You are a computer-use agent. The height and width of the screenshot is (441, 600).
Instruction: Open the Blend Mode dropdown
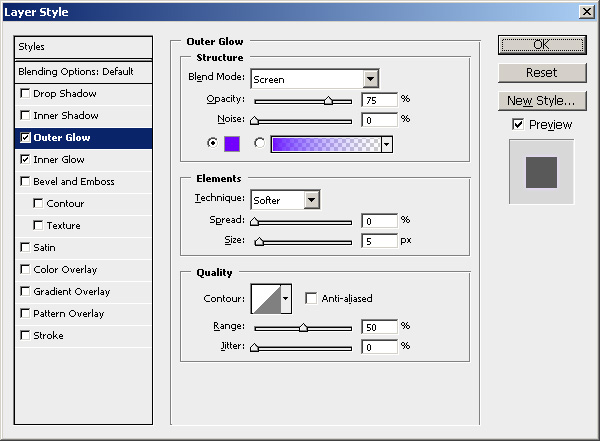[x=370, y=79]
